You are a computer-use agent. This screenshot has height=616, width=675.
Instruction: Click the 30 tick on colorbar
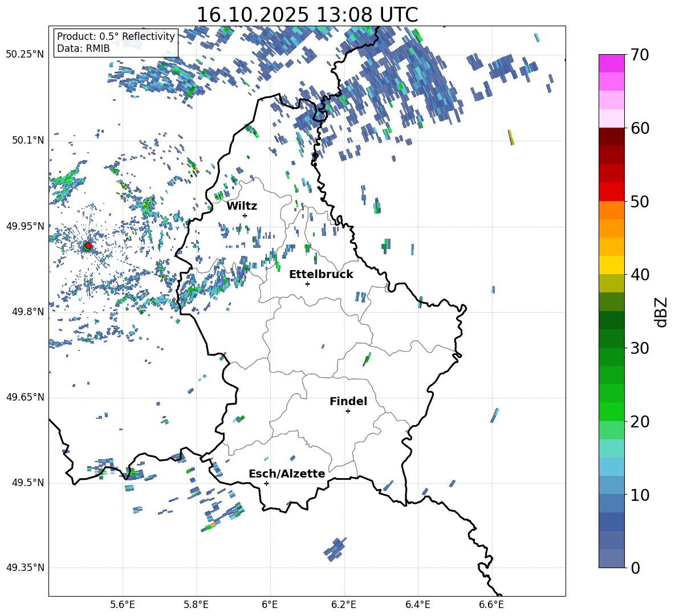coord(639,348)
